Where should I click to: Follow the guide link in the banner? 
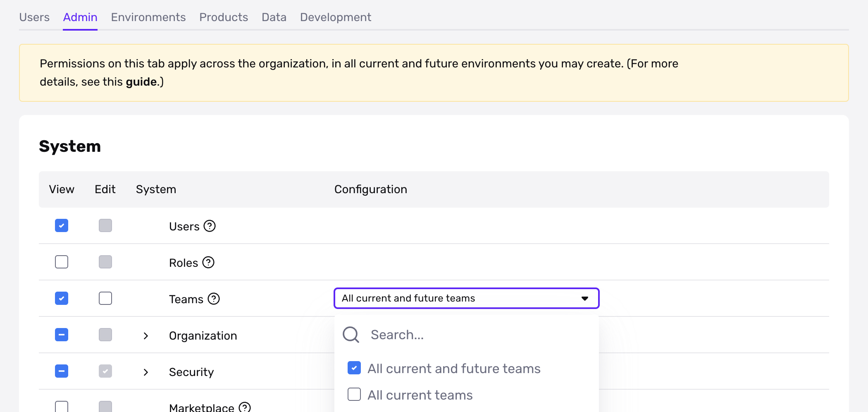pyautogui.click(x=141, y=82)
